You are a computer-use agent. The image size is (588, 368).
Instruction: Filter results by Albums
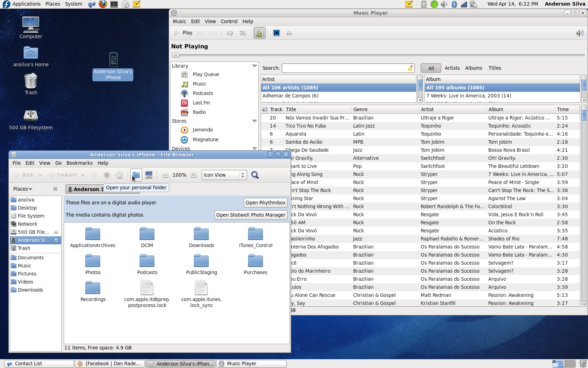(x=474, y=68)
